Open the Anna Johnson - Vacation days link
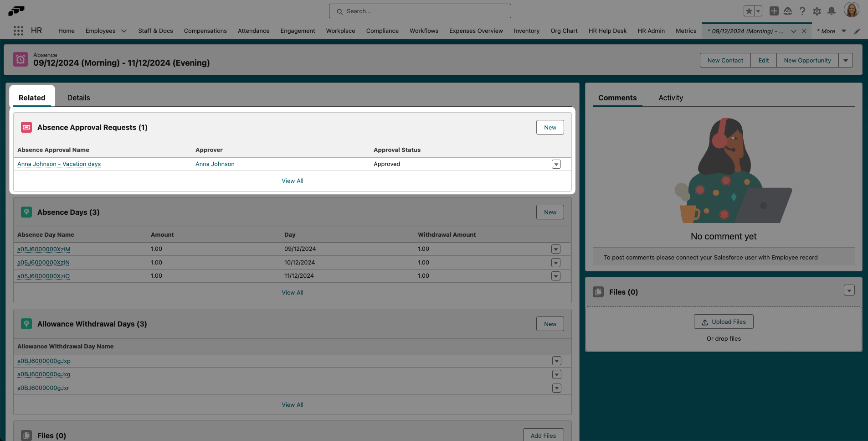 [59, 164]
